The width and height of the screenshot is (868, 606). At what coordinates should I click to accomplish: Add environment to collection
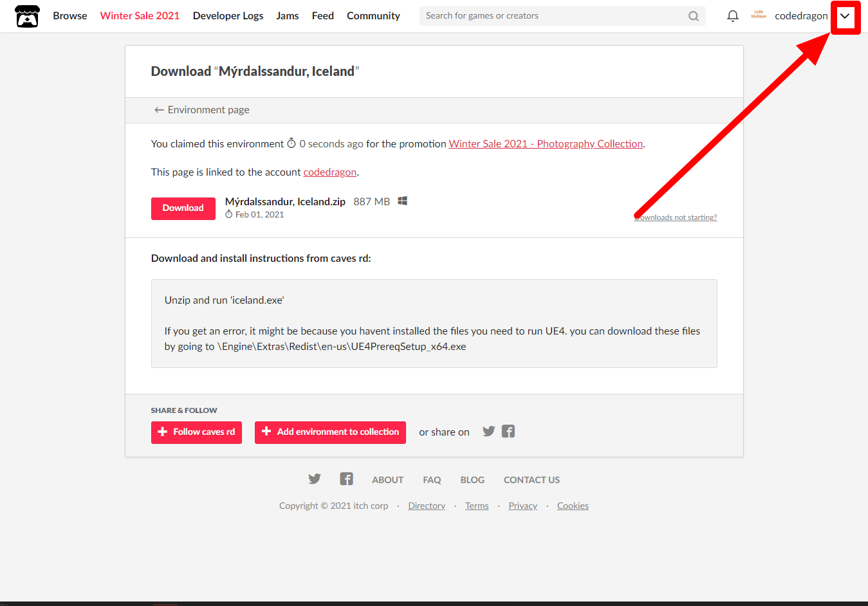(330, 432)
